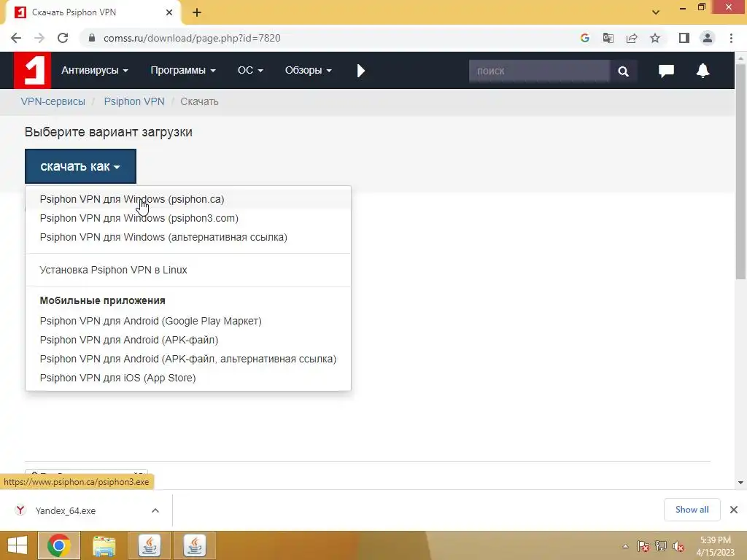Click the network tray icon
This screenshot has width=747, height=560.
tap(661, 546)
